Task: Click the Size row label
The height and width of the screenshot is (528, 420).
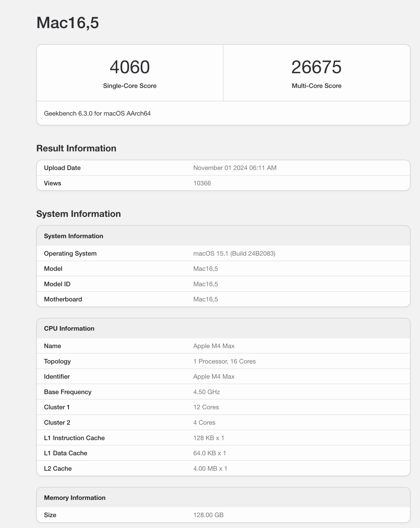Action: point(50,515)
